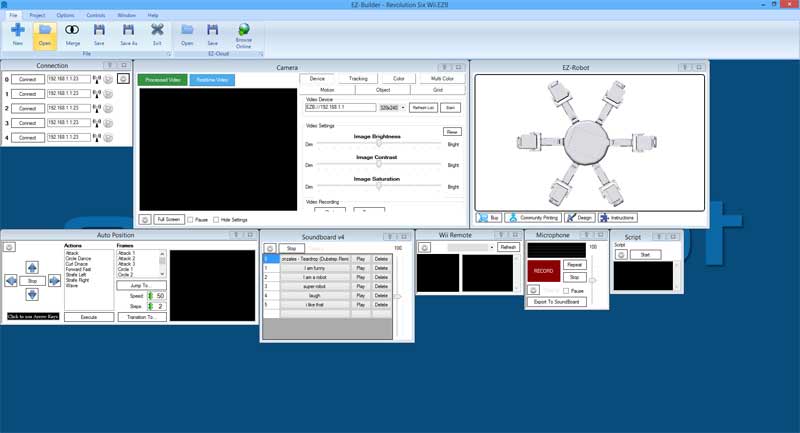Open the Controls menu

coord(95,15)
